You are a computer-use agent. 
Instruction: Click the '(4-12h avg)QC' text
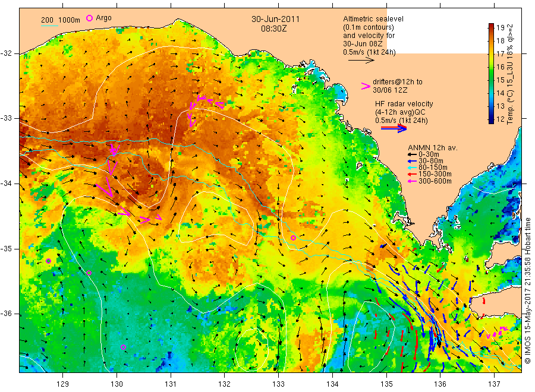point(400,112)
